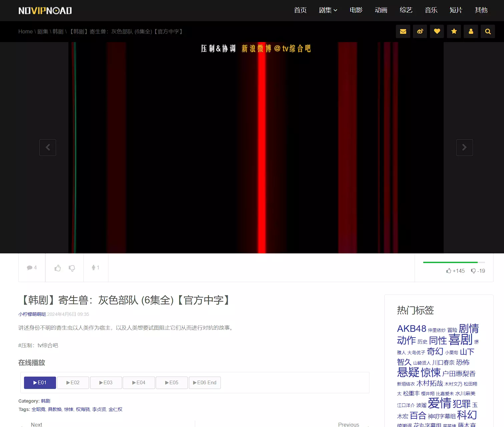Open the 韩剧 category link
This screenshot has height=427, width=504.
[x=46, y=401]
